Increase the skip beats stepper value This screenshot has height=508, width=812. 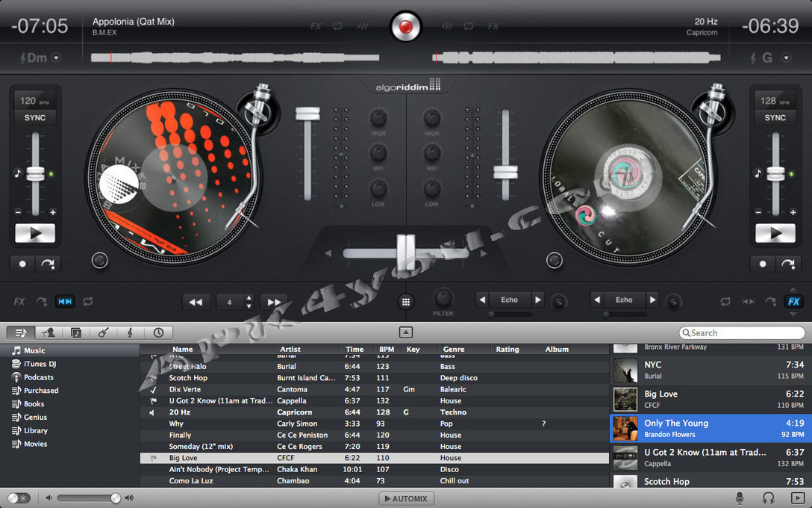[x=249, y=297]
